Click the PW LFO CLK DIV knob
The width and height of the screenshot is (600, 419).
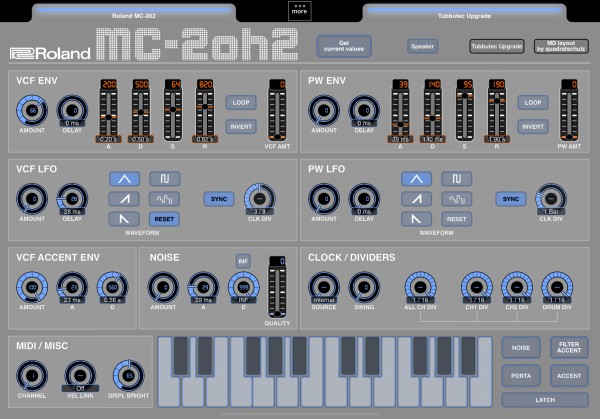[551, 199]
